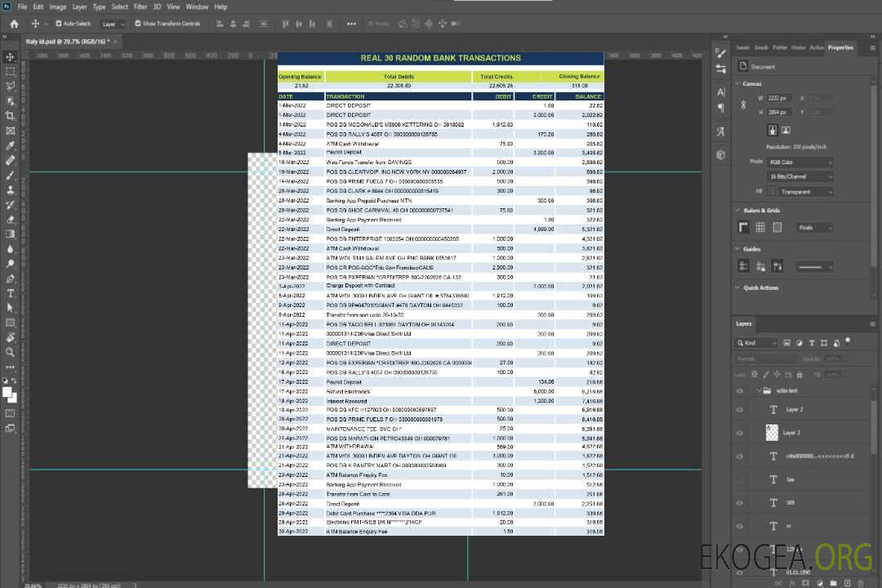Toggle grid icon in Rulers & Grids
882x588 pixels.
click(x=760, y=227)
